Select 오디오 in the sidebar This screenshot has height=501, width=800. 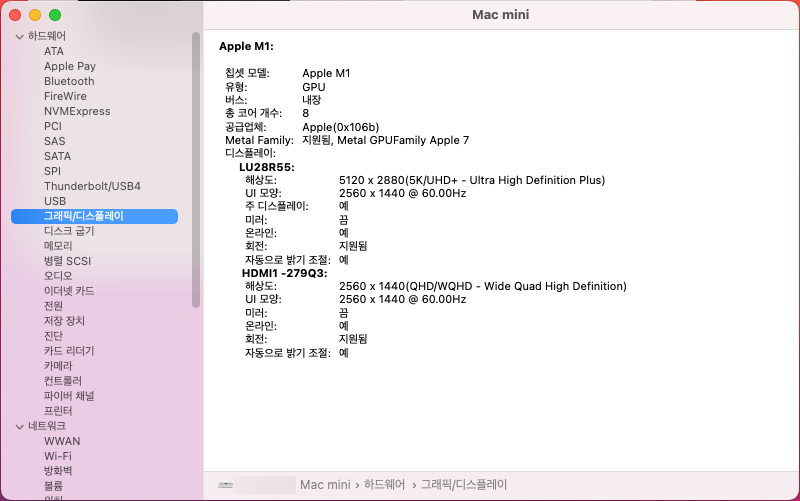coord(58,276)
